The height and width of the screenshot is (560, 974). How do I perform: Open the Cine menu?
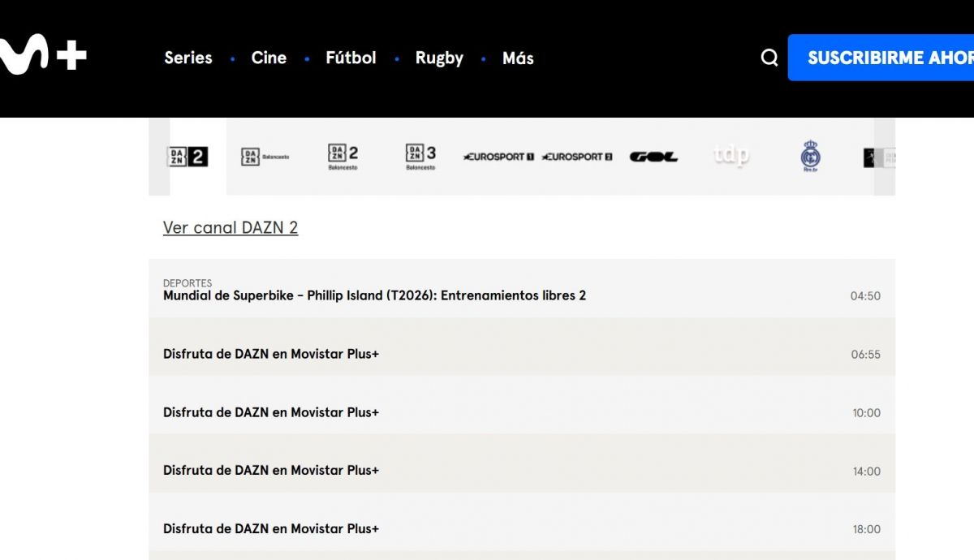pos(269,58)
